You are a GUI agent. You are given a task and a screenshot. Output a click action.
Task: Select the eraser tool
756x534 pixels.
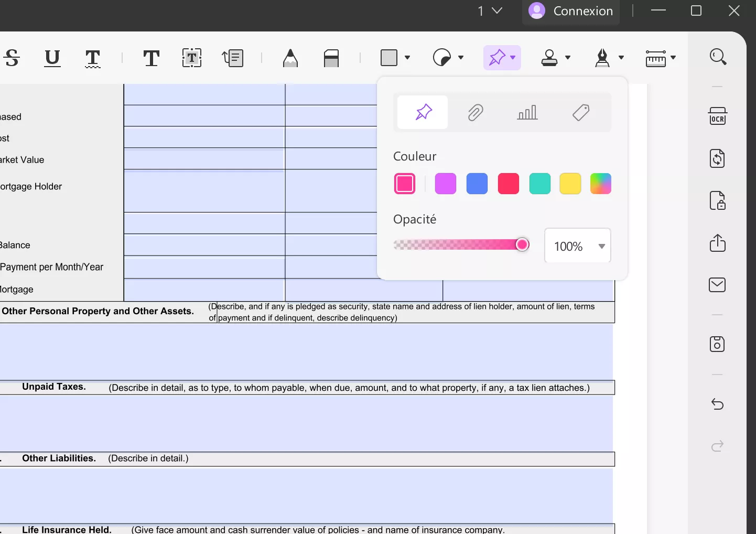[x=332, y=58]
